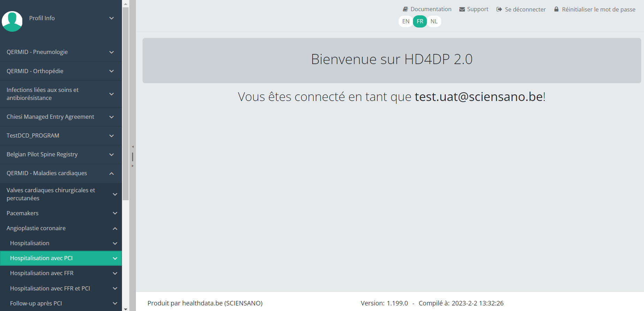The width and height of the screenshot is (644, 311).
Task: Switch language to EN
Action: tap(406, 21)
